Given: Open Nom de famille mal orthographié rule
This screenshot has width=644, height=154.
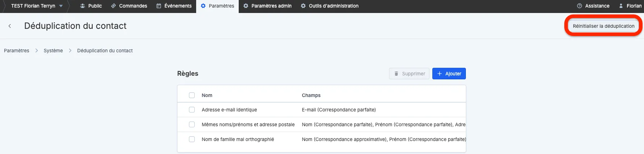Looking at the screenshot, I should coord(238,139).
